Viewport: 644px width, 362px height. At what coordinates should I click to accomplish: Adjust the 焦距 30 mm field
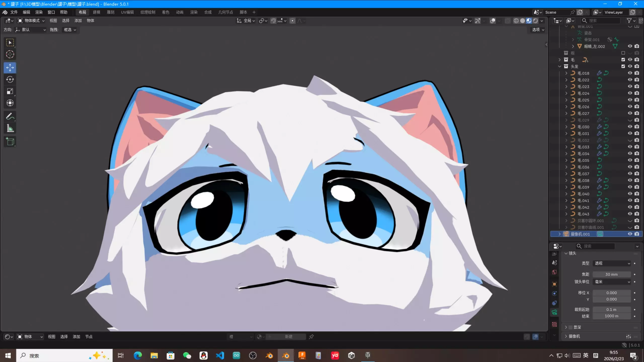[x=611, y=274]
